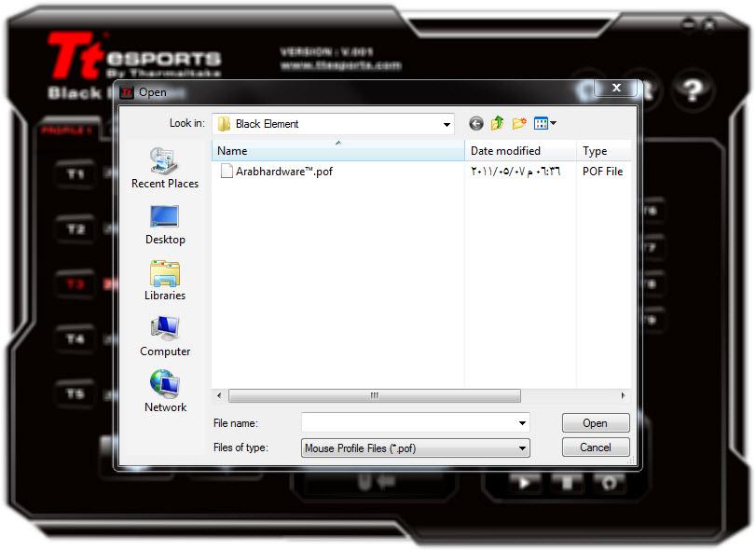756x551 pixels.
Task: Expand the Look in folder dropdown
Action: click(x=447, y=124)
